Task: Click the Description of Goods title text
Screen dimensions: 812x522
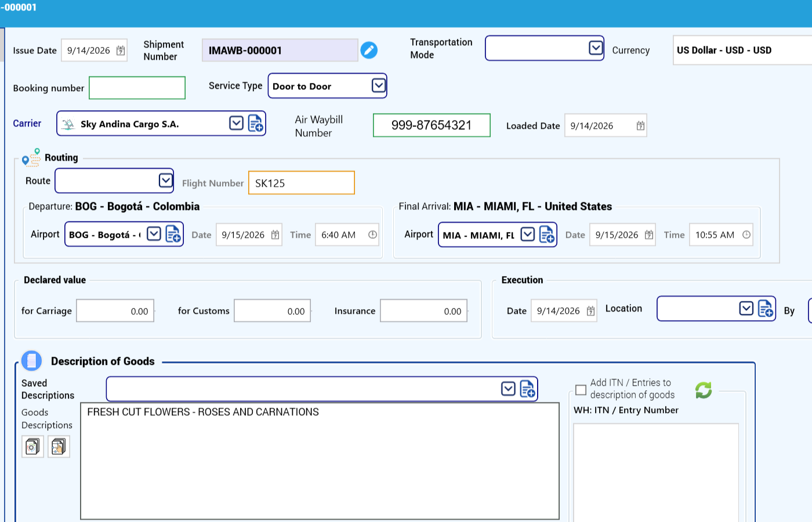Action: (103, 361)
